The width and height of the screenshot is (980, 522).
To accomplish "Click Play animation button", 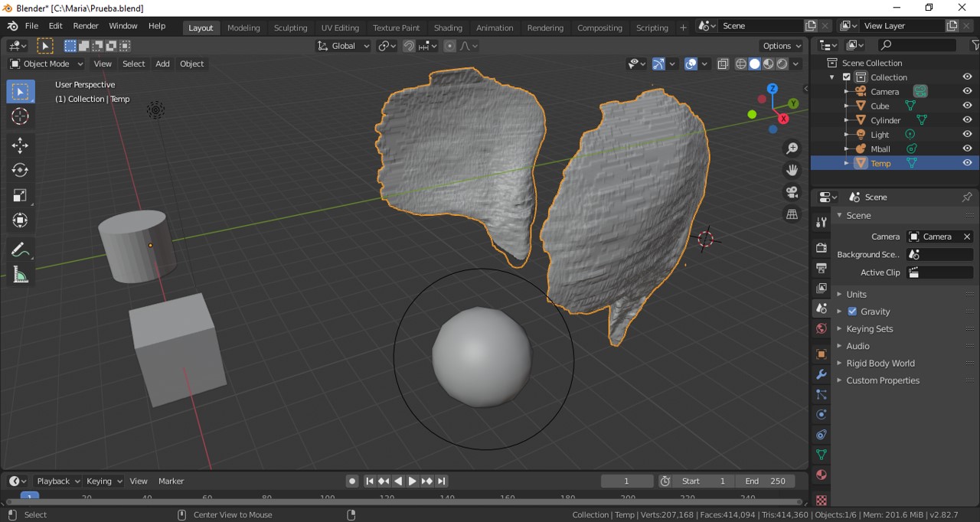I will (412, 481).
